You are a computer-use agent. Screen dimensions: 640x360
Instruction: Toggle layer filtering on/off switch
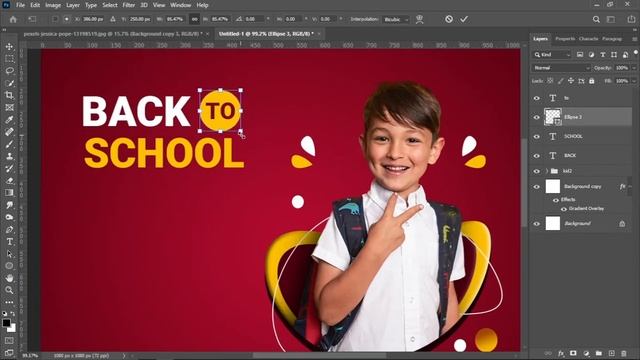(635, 53)
